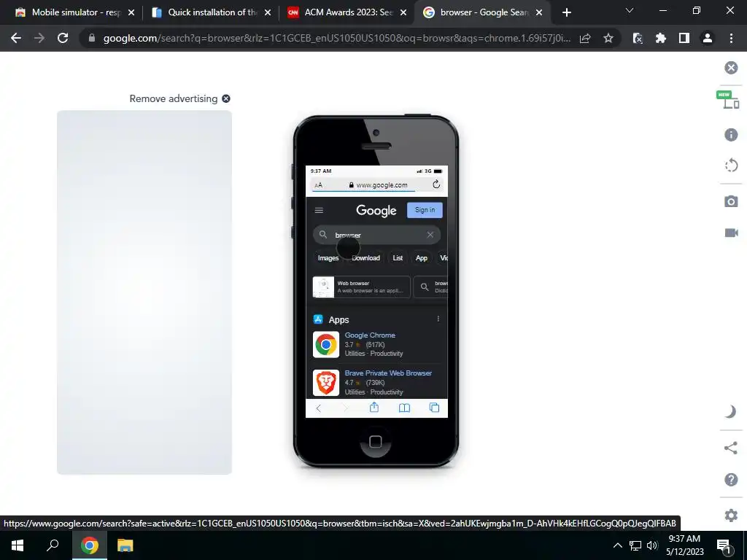Open Brave Private Web Browser link
The width and height of the screenshot is (747, 560).
[388, 373]
